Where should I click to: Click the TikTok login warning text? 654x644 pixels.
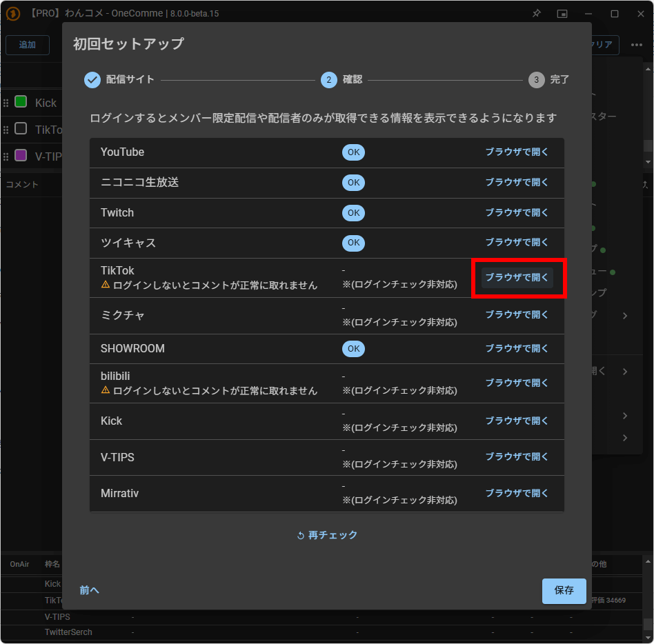coord(215,285)
